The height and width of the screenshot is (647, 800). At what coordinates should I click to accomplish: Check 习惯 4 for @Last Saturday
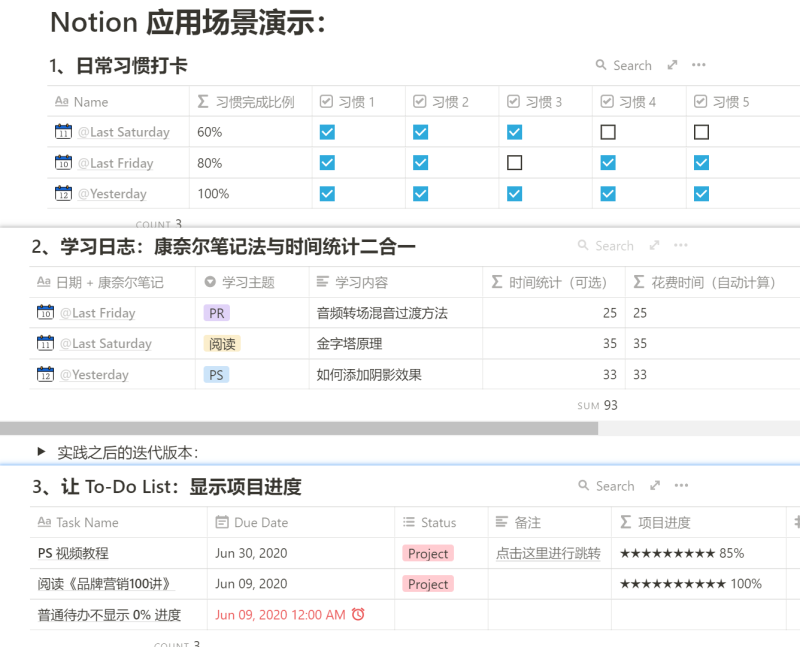pos(608,132)
